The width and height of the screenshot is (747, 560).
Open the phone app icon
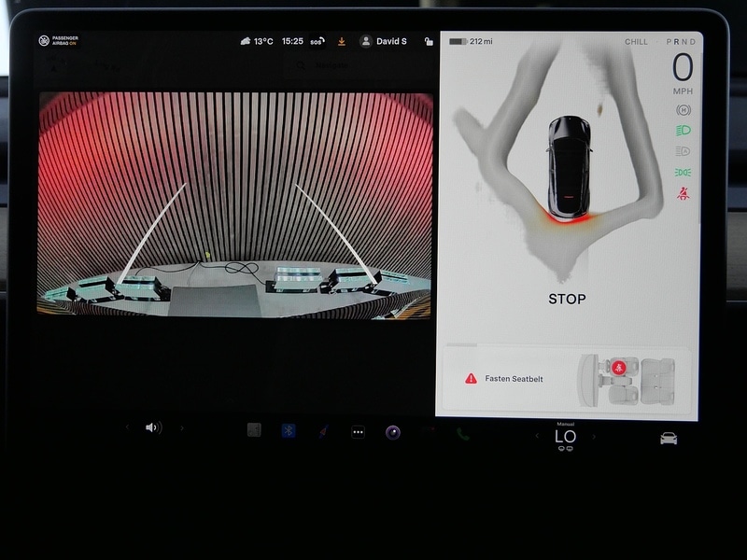tap(463, 432)
